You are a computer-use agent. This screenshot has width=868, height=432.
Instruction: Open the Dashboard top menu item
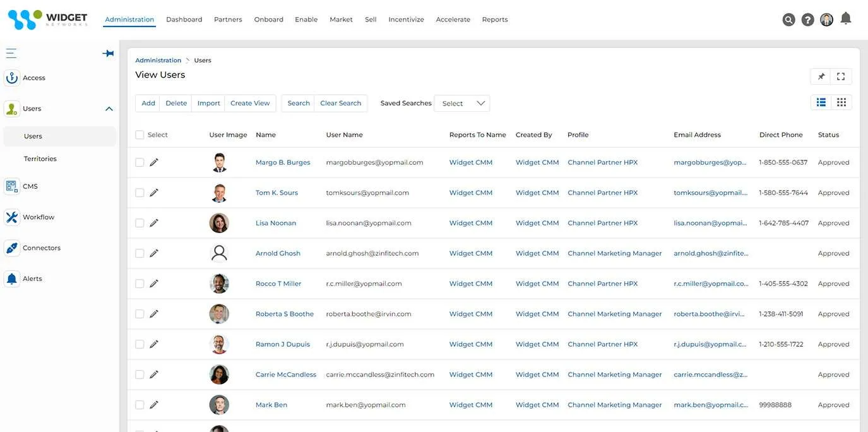pos(184,20)
